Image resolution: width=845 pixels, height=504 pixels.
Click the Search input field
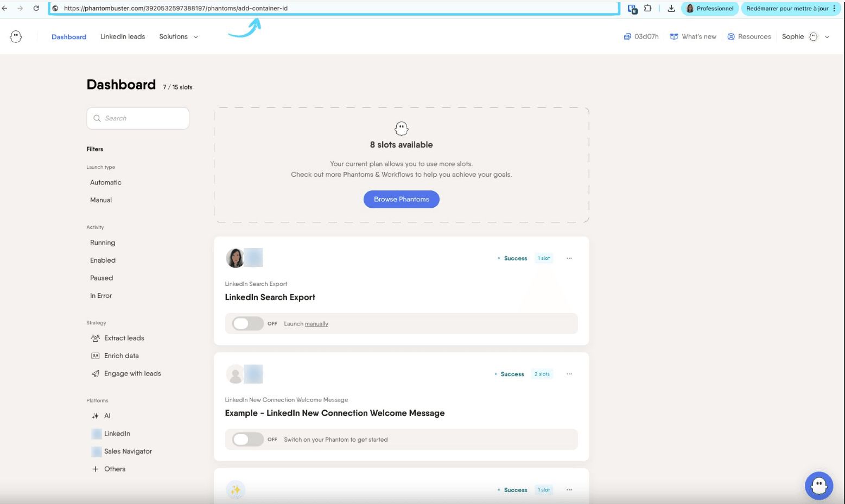[138, 118]
